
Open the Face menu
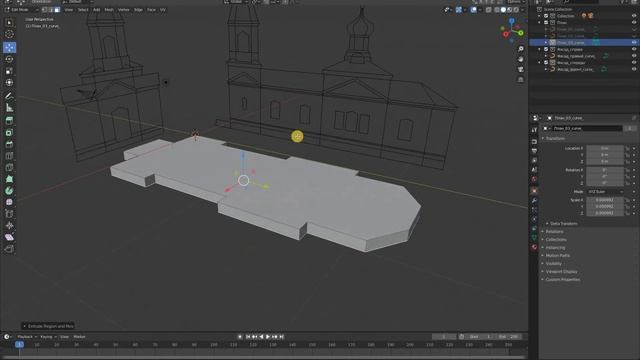coord(151,10)
